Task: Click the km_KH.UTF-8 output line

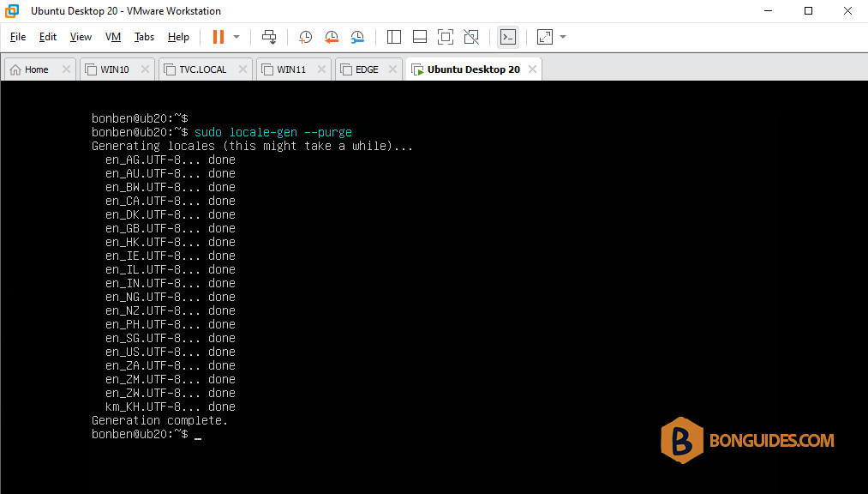Action: pyautogui.click(x=170, y=407)
